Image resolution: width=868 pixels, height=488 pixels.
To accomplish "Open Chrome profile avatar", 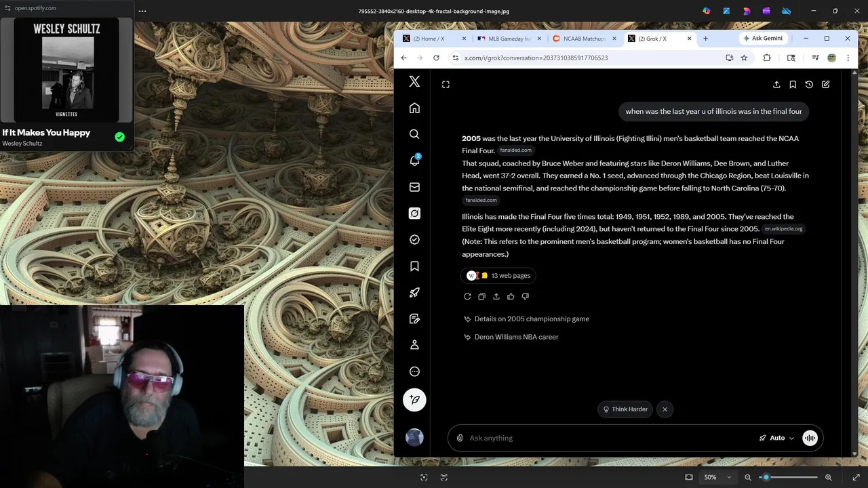I will [831, 58].
